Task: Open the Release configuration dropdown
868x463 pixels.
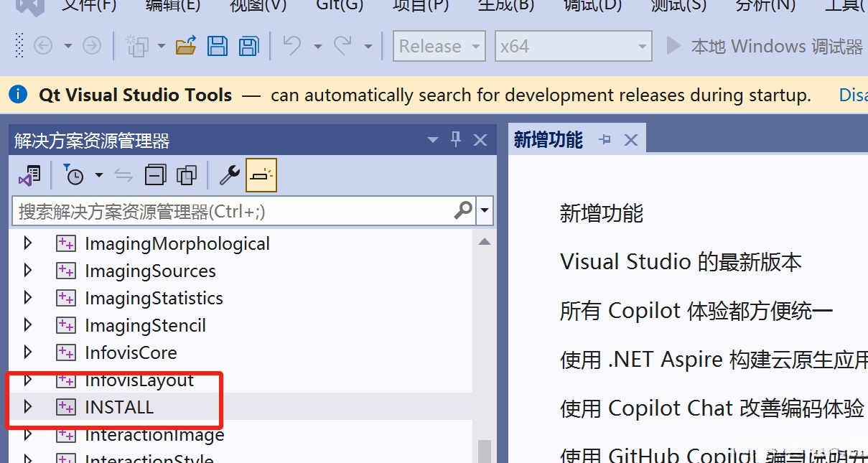Action: tap(439, 46)
